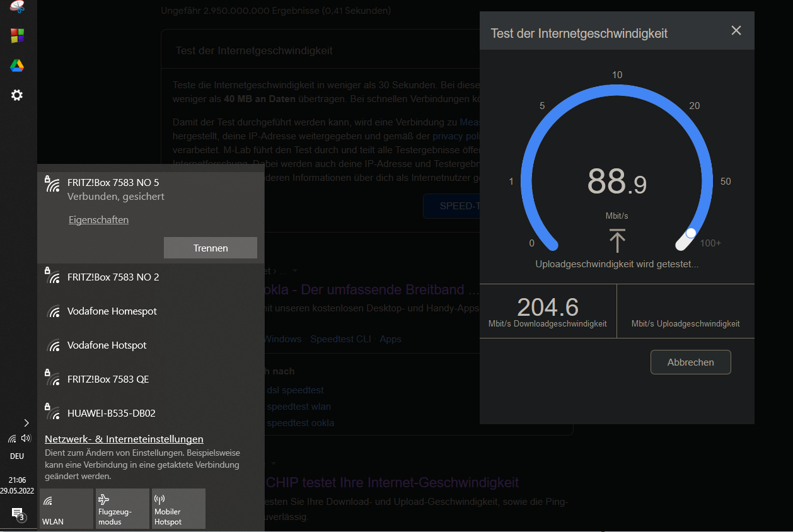Image resolution: width=793 pixels, height=532 pixels.
Task: Expand the result options arrow above Ookla title
Action: pos(294,270)
